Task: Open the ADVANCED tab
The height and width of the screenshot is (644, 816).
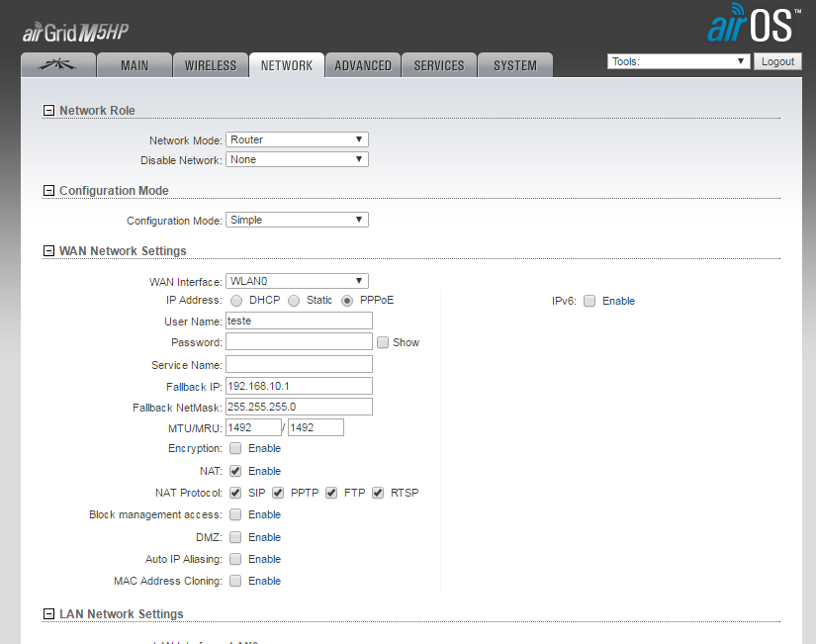Action: pos(363,65)
